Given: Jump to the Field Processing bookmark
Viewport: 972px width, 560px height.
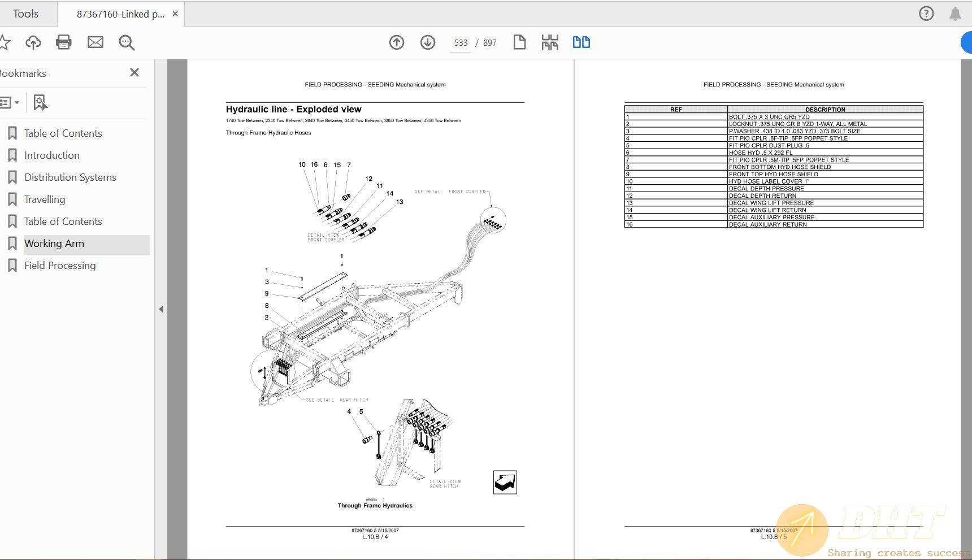Looking at the screenshot, I should tap(60, 265).
